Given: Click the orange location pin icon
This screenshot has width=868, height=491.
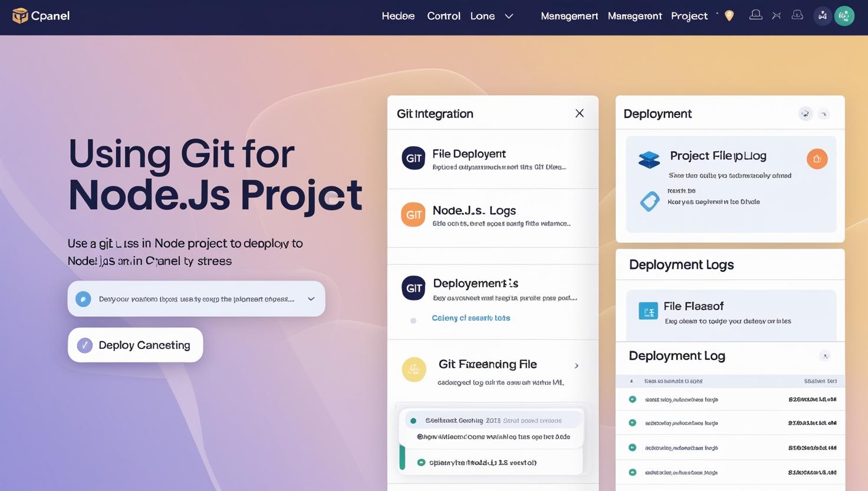Looking at the screenshot, I should [x=729, y=16].
